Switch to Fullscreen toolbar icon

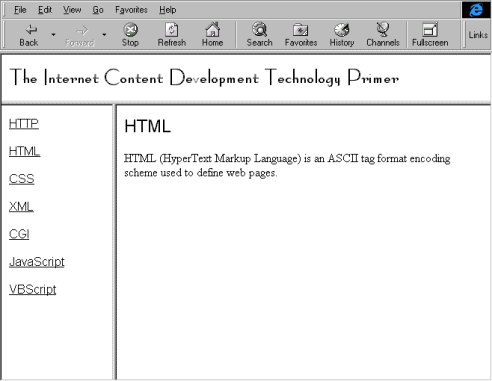click(430, 30)
